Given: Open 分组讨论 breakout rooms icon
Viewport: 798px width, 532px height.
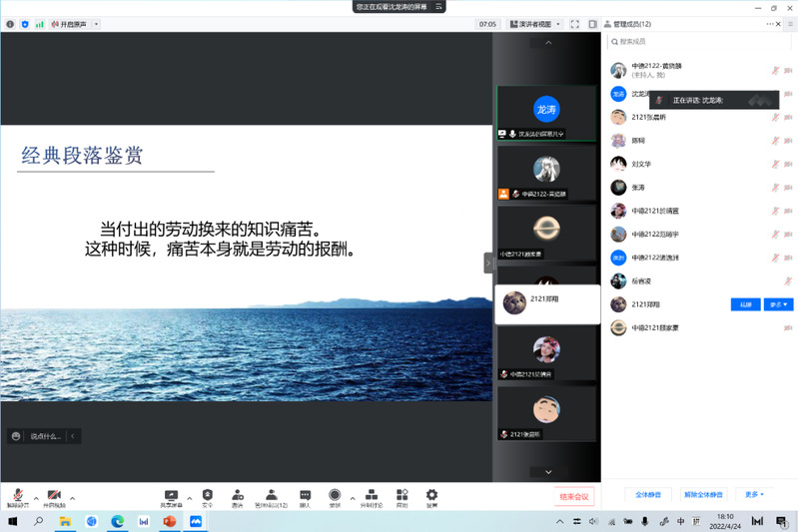Looking at the screenshot, I should tap(372, 497).
